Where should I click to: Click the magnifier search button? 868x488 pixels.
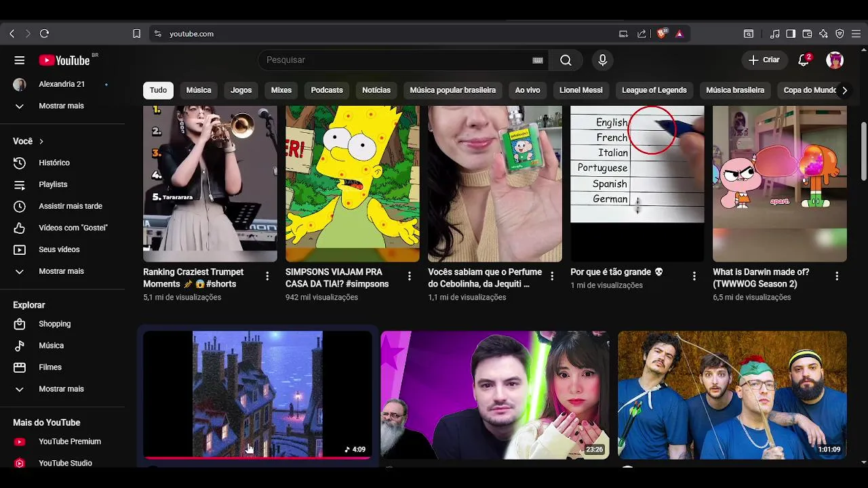pos(566,60)
